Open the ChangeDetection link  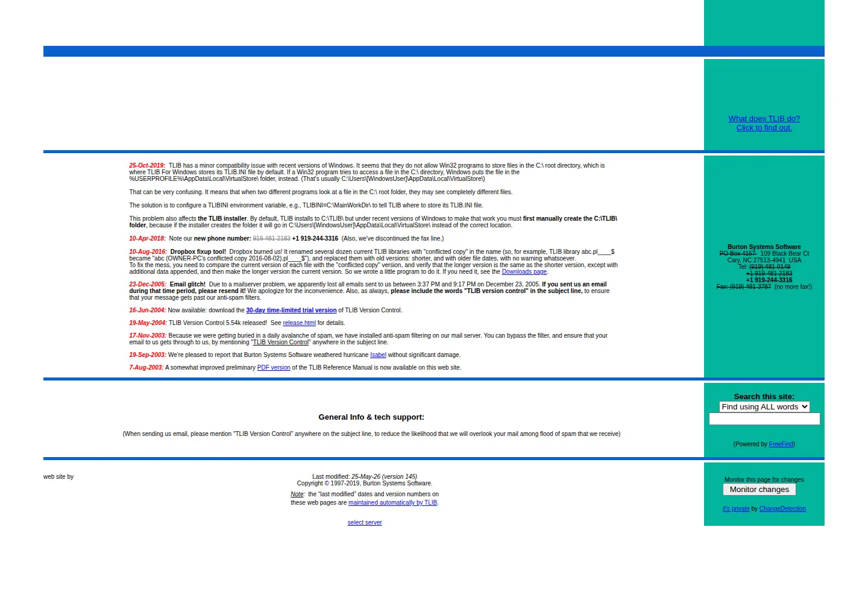(x=782, y=509)
